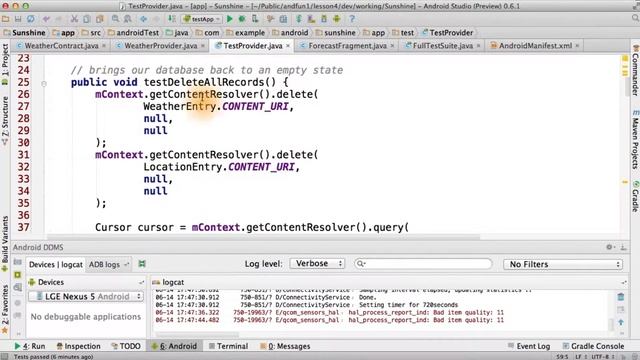
Task: Click the Copy icon in toolbar
Action: pyautogui.click(x=87, y=19)
